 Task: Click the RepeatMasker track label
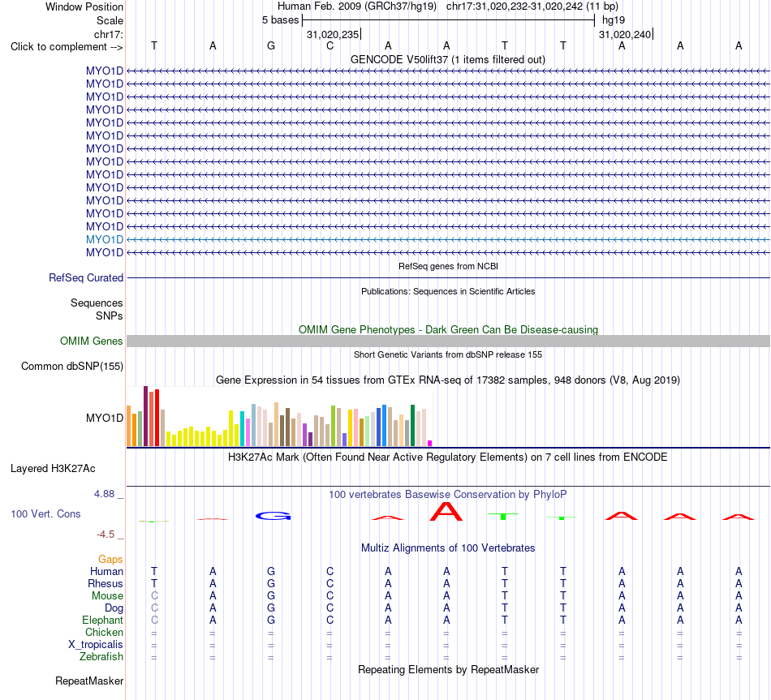click(89, 681)
